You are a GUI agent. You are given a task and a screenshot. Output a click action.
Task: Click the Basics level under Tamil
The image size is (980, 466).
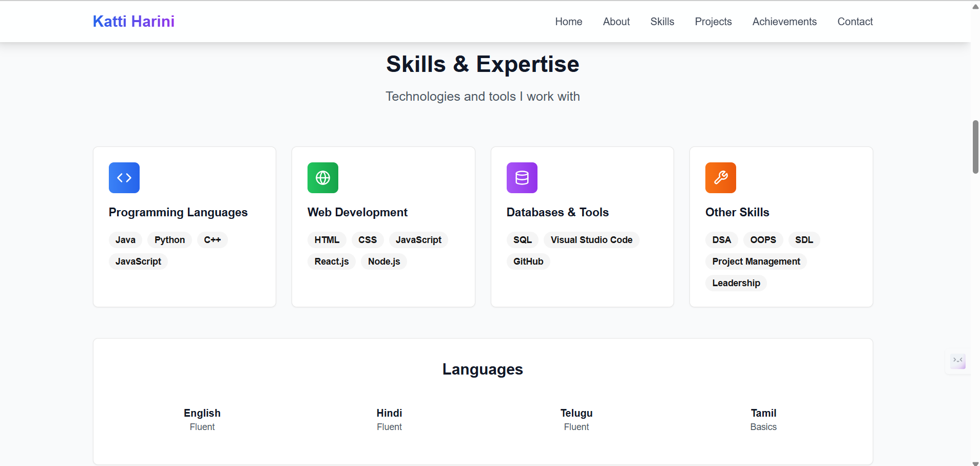(x=763, y=427)
